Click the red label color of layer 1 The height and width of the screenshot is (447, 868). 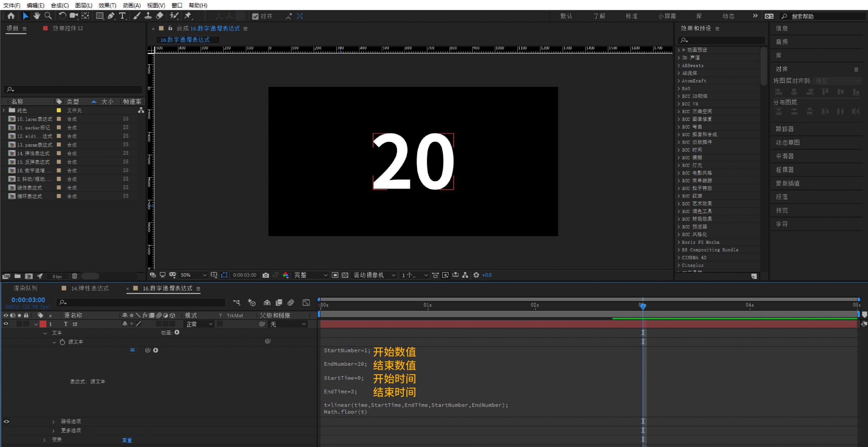point(43,324)
